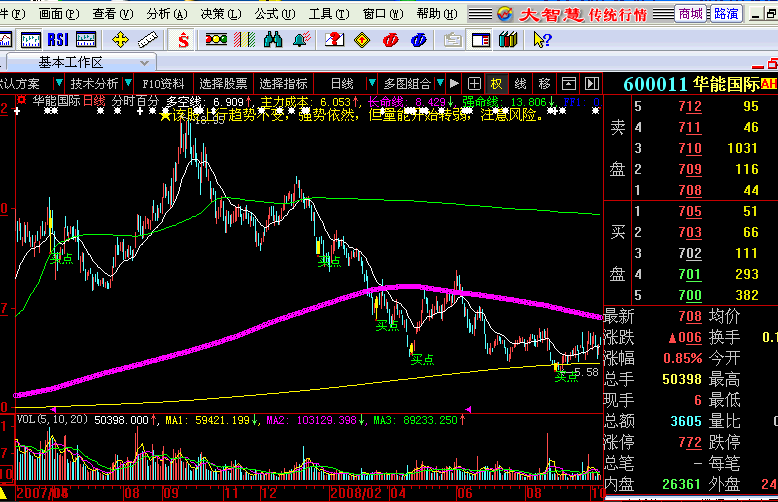
Task: Click the red gear icon beside 华能国际日线
Action: (21, 101)
